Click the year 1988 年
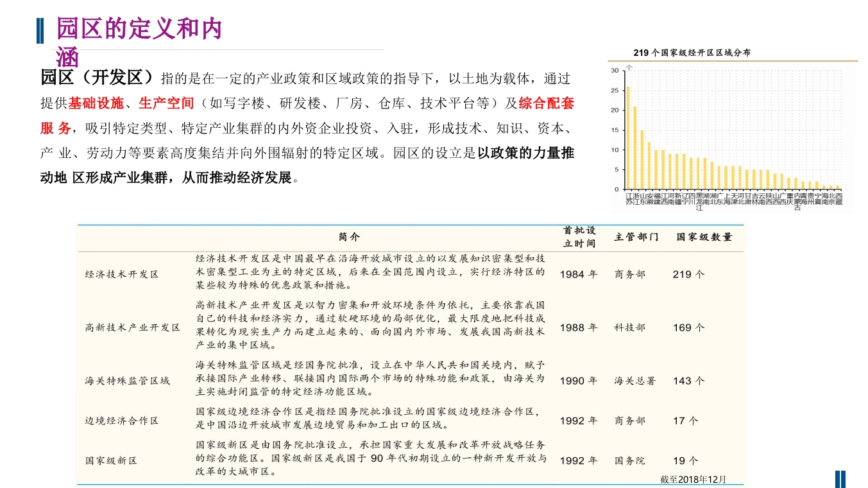The height and width of the screenshot is (488, 868). [x=579, y=327]
